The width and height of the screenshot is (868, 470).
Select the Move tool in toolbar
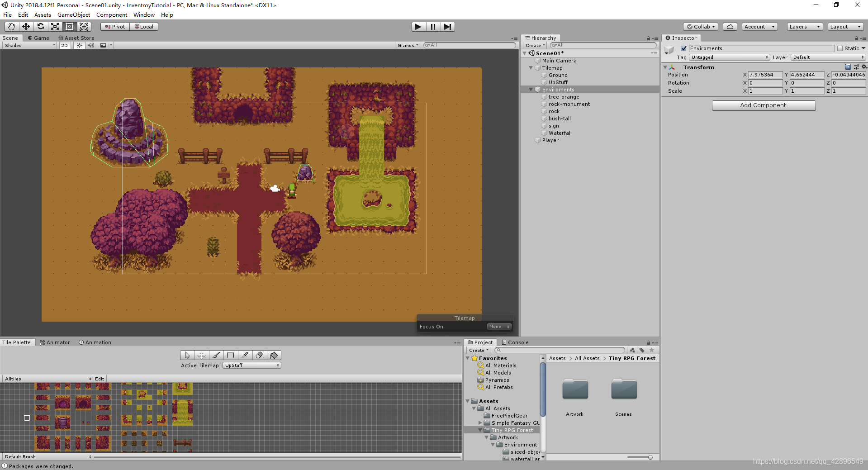point(26,27)
